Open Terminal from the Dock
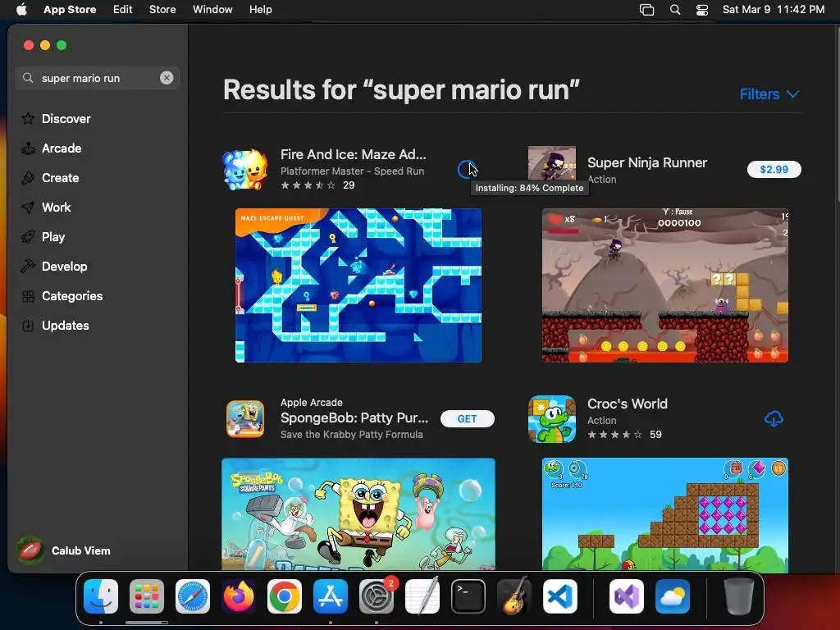Screen dimensions: 840x630 click(468, 596)
